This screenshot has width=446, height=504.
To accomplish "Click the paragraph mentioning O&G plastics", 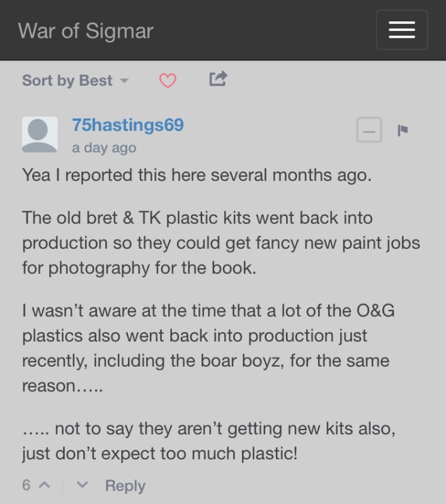I will point(209,348).
